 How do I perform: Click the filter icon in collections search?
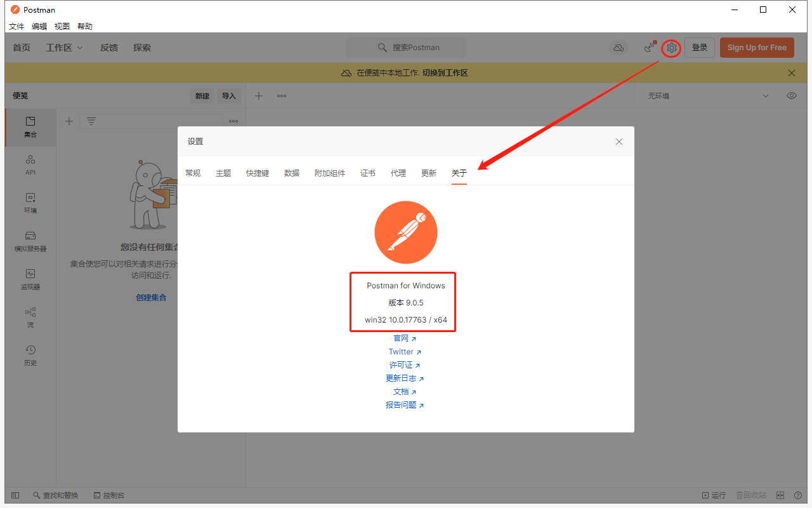[x=91, y=121]
